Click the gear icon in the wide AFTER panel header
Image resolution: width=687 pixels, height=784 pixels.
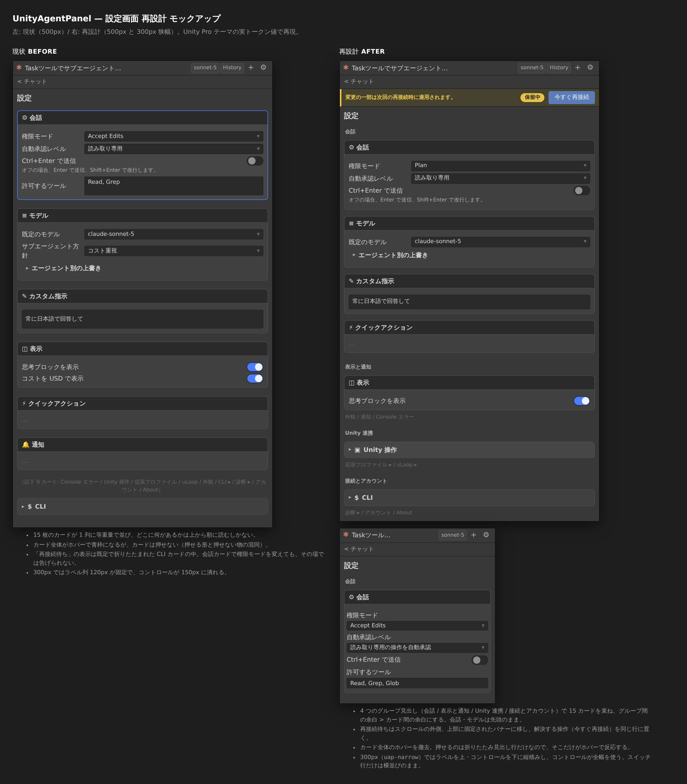pos(590,67)
